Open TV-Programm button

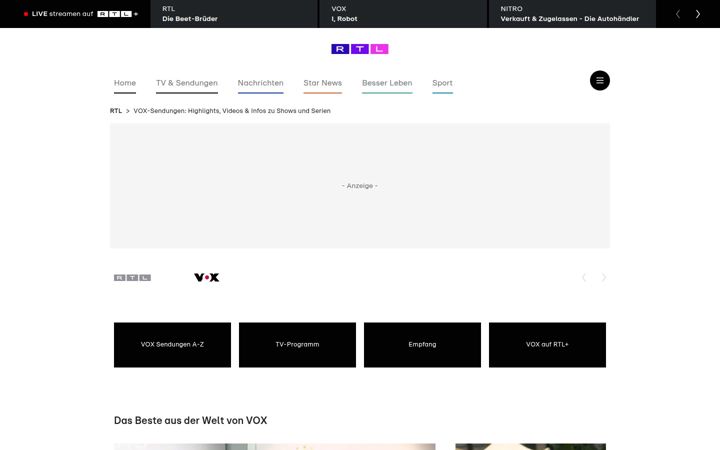click(x=297, y=344)
